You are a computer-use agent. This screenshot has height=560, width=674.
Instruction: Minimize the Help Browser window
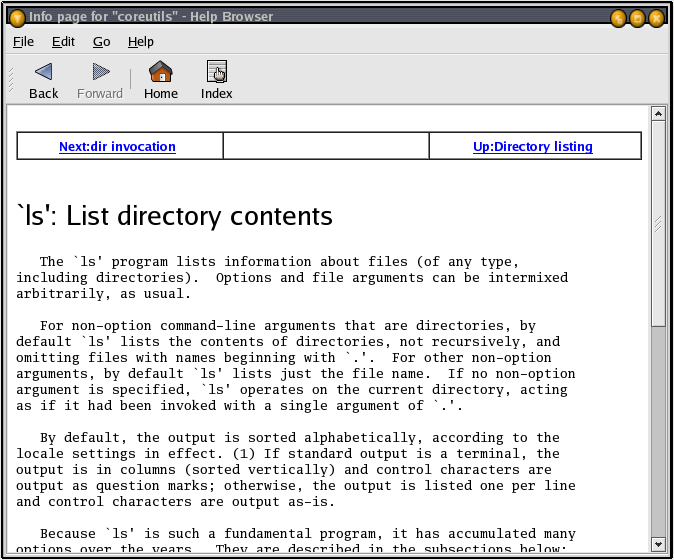pos(618,18)
